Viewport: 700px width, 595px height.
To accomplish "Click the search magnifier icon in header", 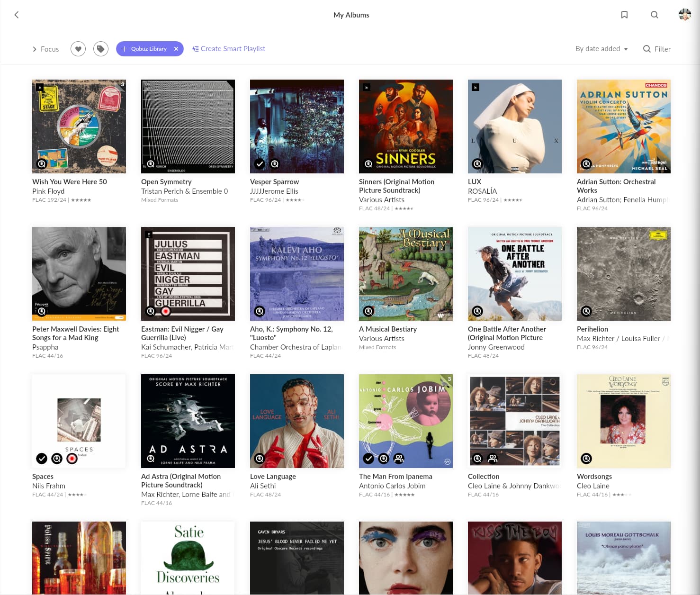I will tap(654, 15).
